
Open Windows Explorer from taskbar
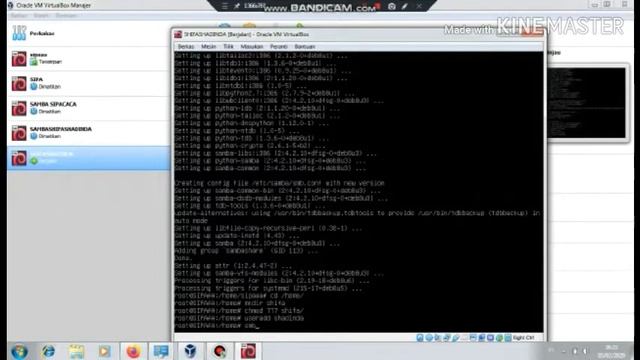pyautogui.click(x=76, y=351)
